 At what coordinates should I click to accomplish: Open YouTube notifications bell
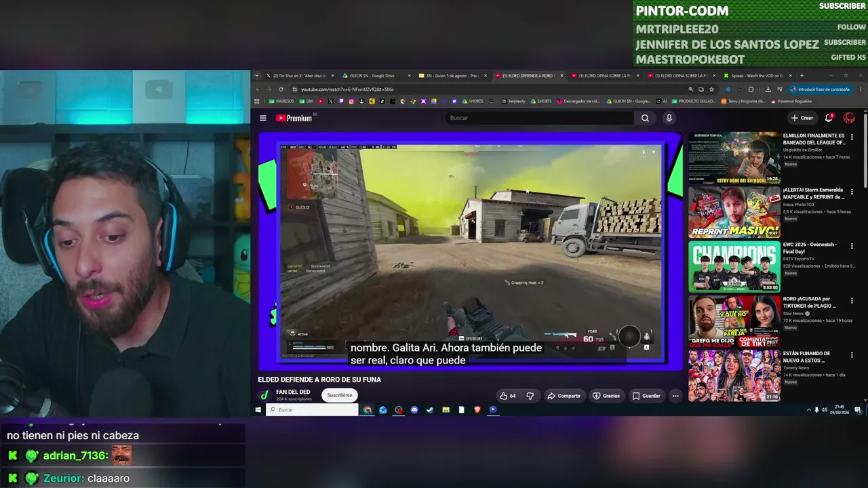pos(829,118)
